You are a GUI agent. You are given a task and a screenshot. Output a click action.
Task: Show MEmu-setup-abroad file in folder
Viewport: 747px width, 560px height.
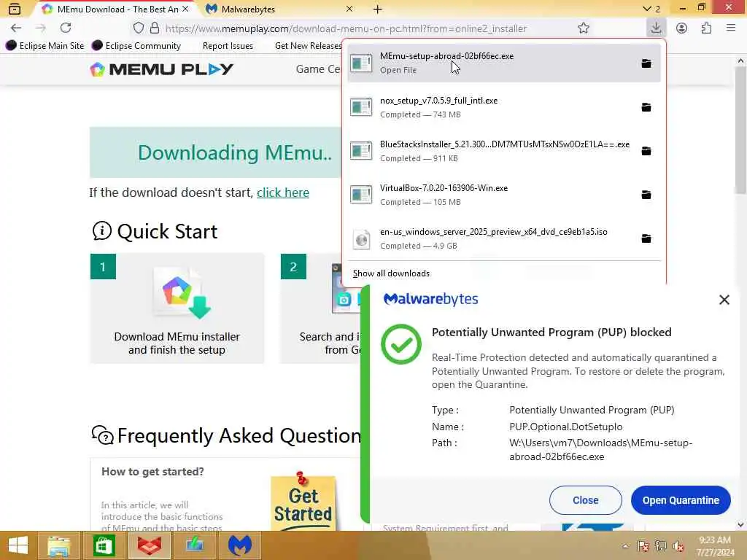pos(646,63)
